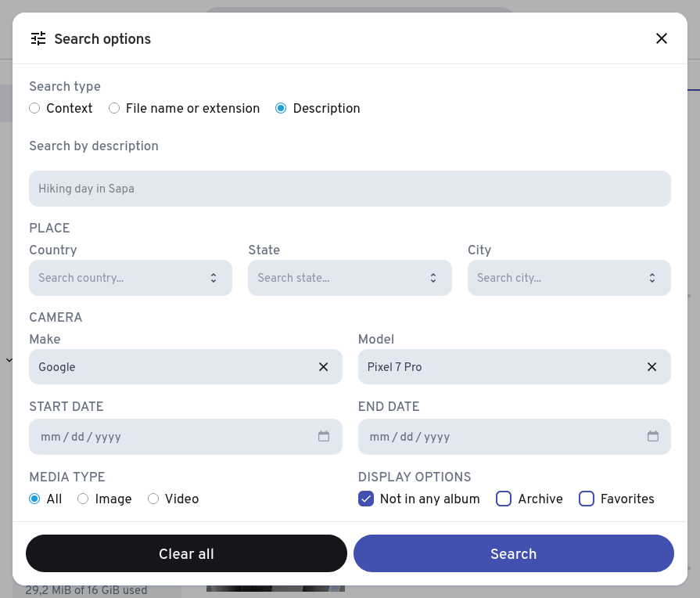Click the Search button
The width and height of the screenshot is (700, 598).
click(513, 553)
